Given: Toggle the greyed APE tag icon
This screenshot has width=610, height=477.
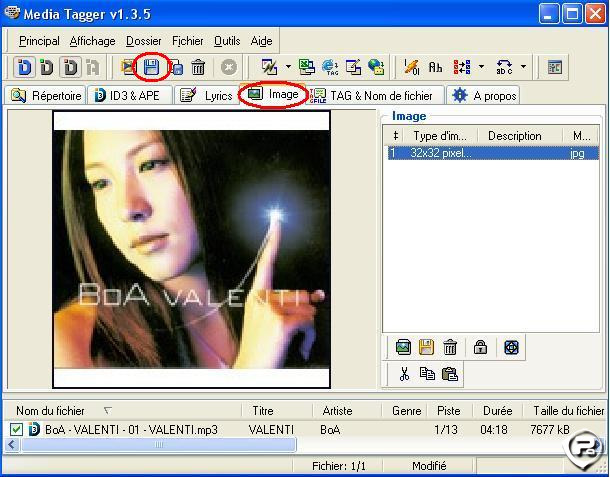Looking at the screenshot, I should pyautogui.click(x=93, y=67).
